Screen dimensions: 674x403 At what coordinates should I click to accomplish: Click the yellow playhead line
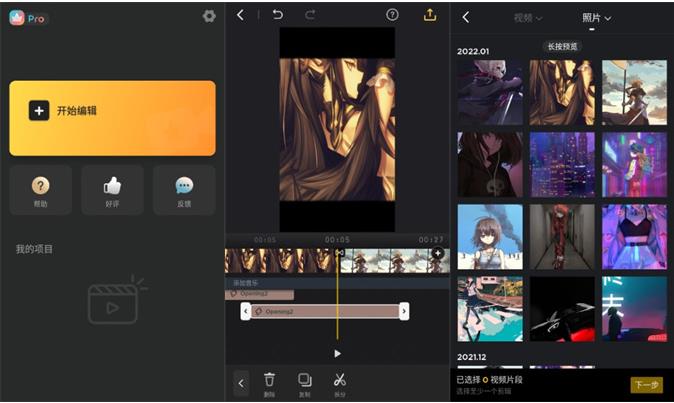point(337,296)
